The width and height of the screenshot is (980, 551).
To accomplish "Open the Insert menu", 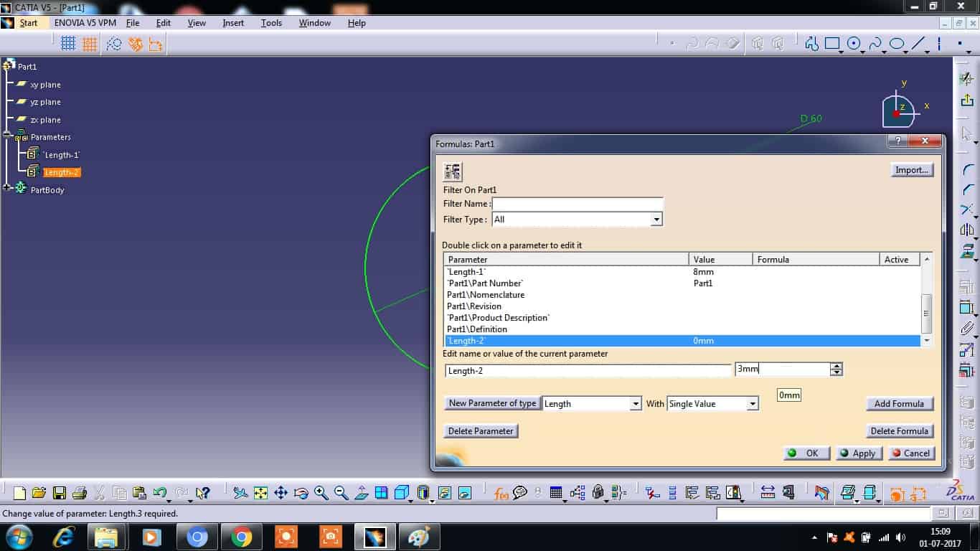I will pyautogui.click(x=233, y=23).
